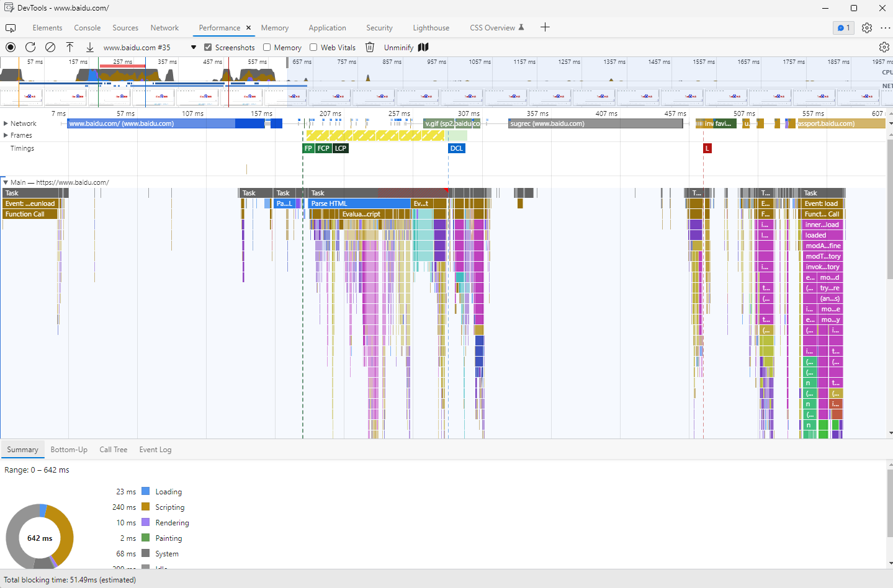The image size is (893, 588).
Task: Activate the inspect element tool
Action: pos(10,28)
